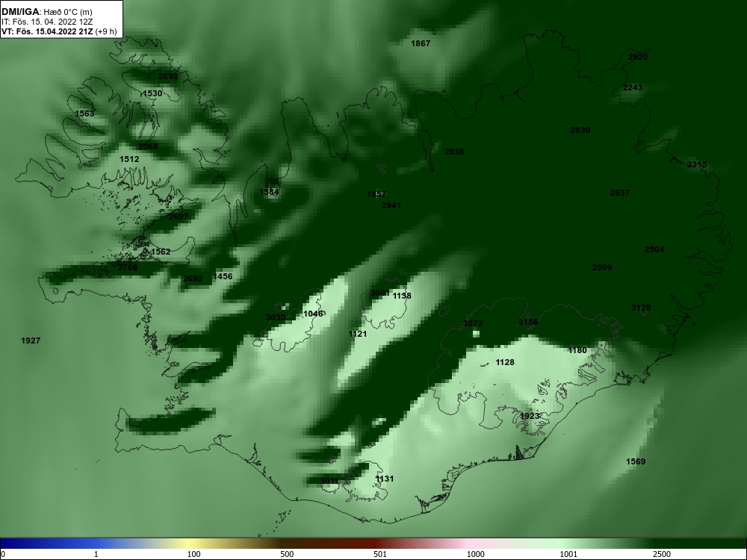This screenshot has height=560, width=747.
Task: Select the map value 1046
Action: click(x=313, y=314)
